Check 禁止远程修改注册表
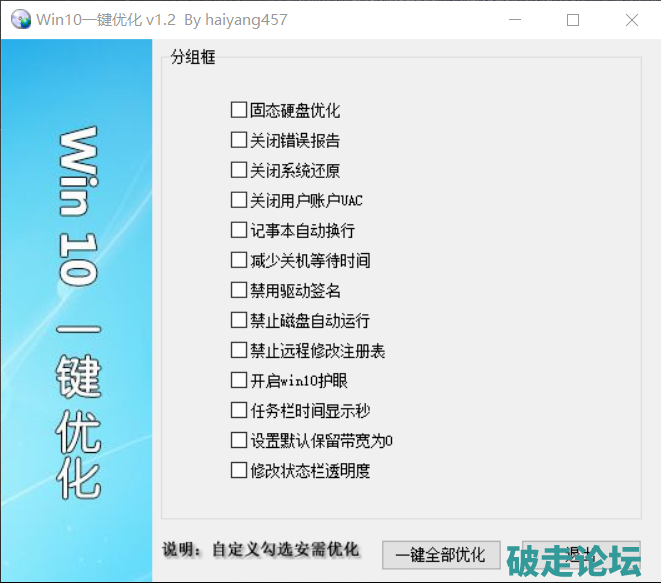The width and height of the screenshot is (661, 583). point(239,350)
